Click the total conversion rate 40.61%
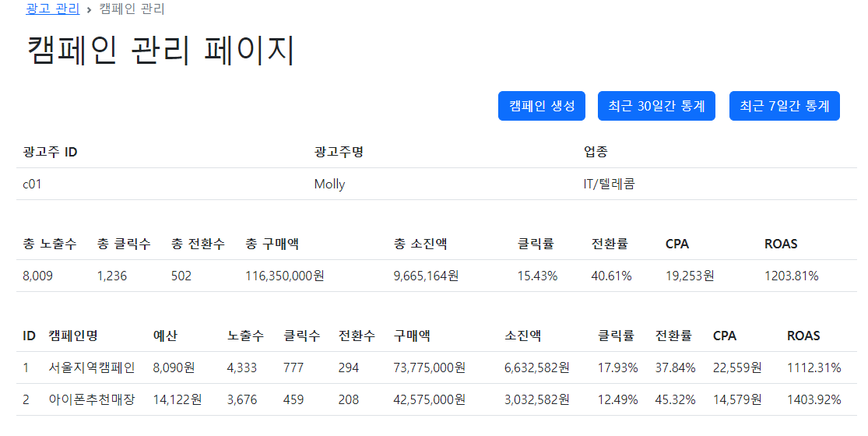868x436 pixels. (611, 276)
